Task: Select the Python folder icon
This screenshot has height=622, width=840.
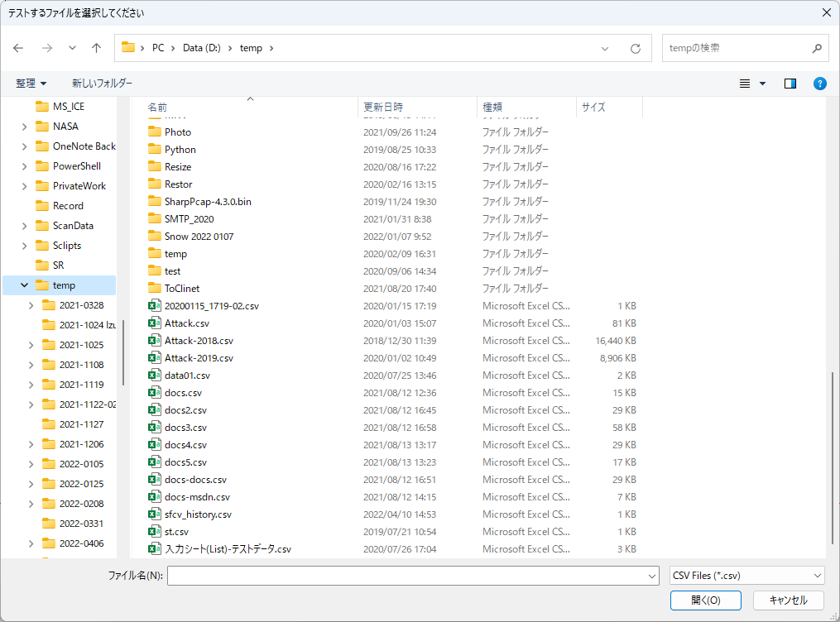Action: pyautogui.click(x=154, y=149)
